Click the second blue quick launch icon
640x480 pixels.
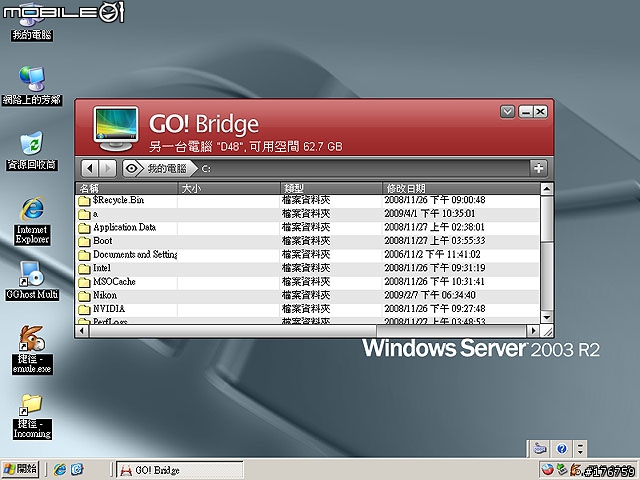click(x=77, y=469)
